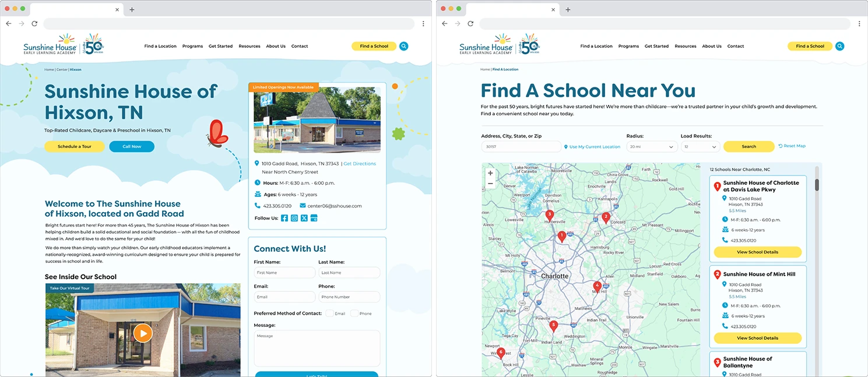
Task: Check the Email preferred contact checkbox
Action: (x=329, y=313)
